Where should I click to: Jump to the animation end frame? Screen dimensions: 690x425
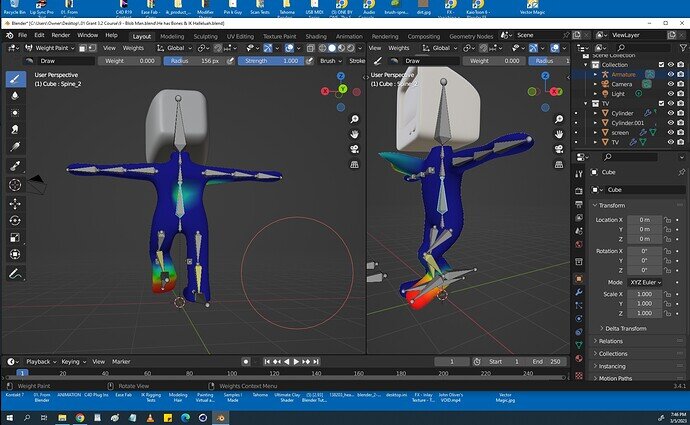[x=316, y=362]
